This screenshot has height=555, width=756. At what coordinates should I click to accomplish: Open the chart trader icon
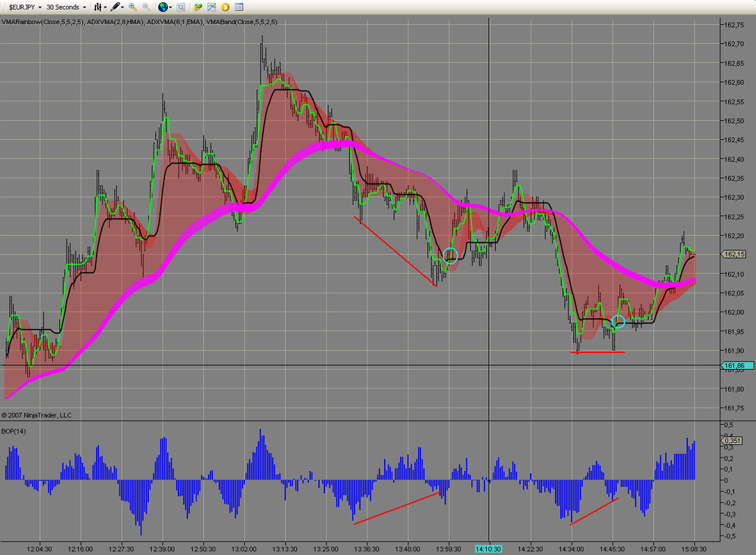tap(198, 8)
